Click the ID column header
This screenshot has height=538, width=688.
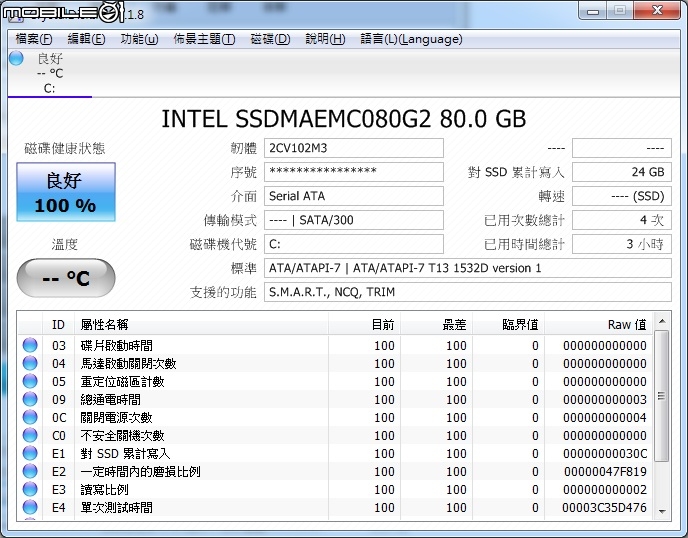pyautogui.click(x=58, y=325)
